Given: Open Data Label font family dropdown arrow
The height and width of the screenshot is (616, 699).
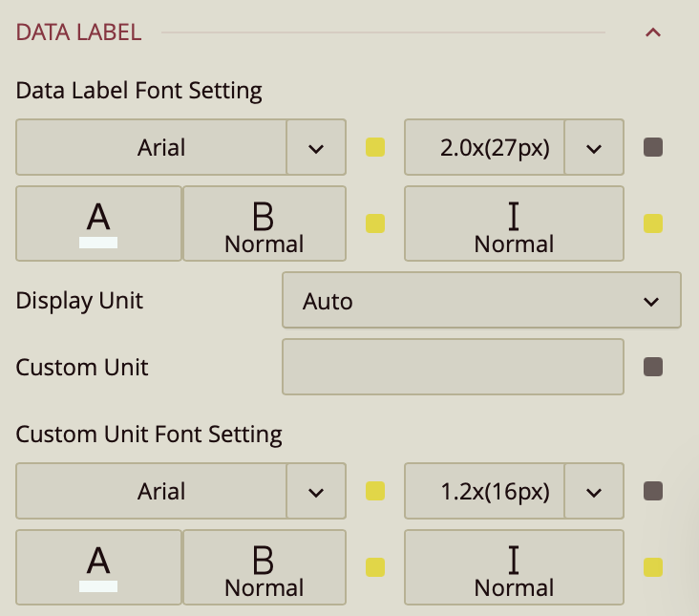Looking at the screenshot, I should (x=316, y=148).
